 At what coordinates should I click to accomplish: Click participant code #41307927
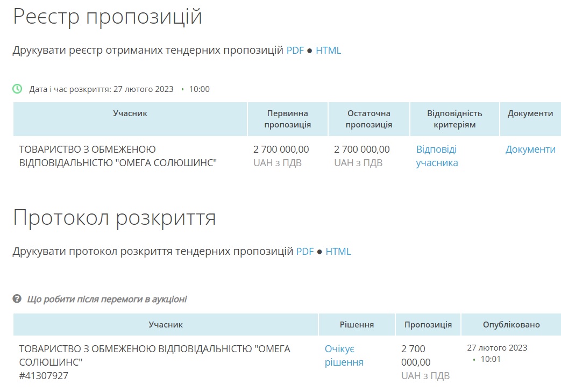tap(44, 375)
